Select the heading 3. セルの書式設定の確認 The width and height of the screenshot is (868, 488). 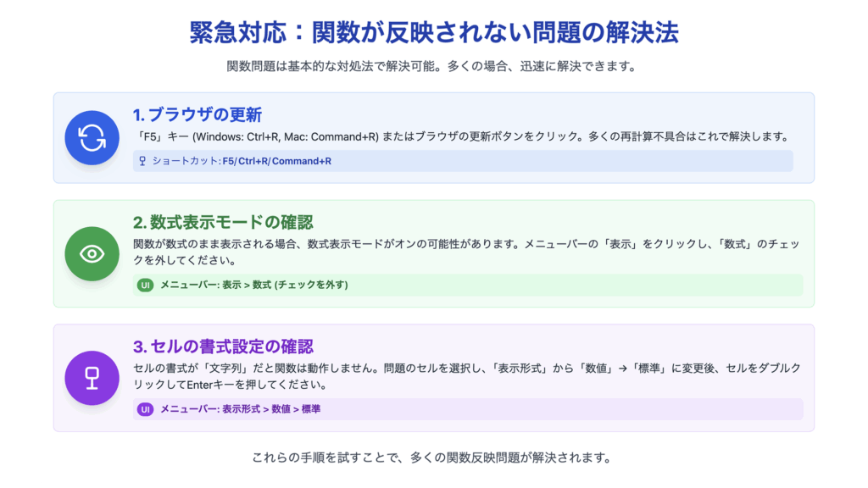(x=223, y=347)
